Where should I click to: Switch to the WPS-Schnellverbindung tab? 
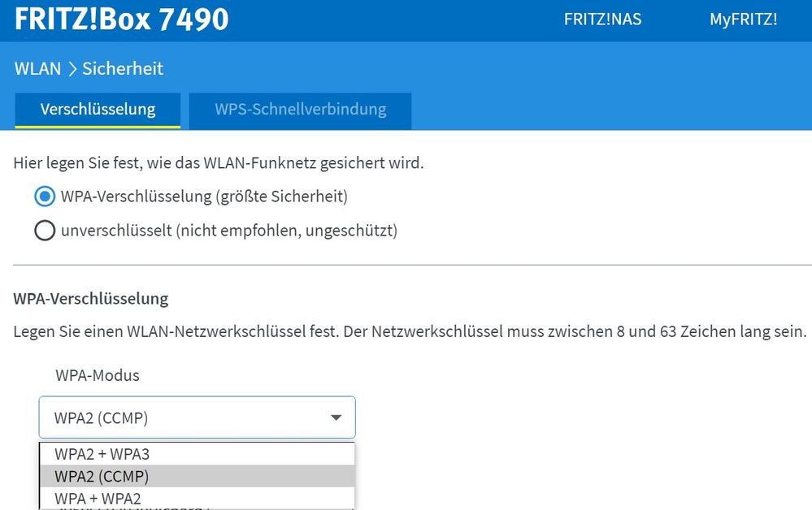pos(301,110)
